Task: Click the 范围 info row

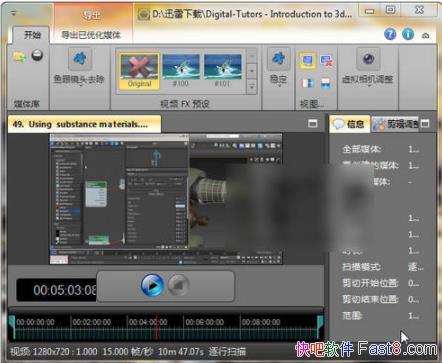Action: click(x=381, y=316)
